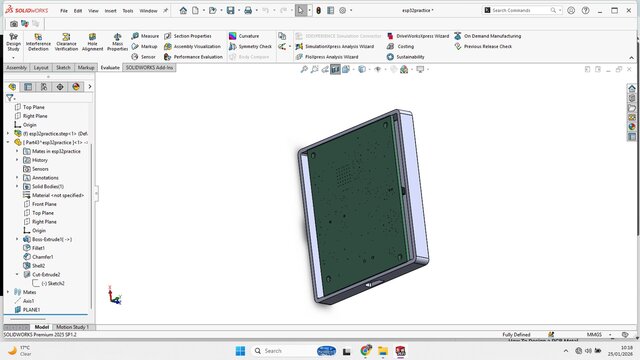Run Symmetry Check
Image resolution: width=640 pixels, height=360 pixels.
point(250,47)
